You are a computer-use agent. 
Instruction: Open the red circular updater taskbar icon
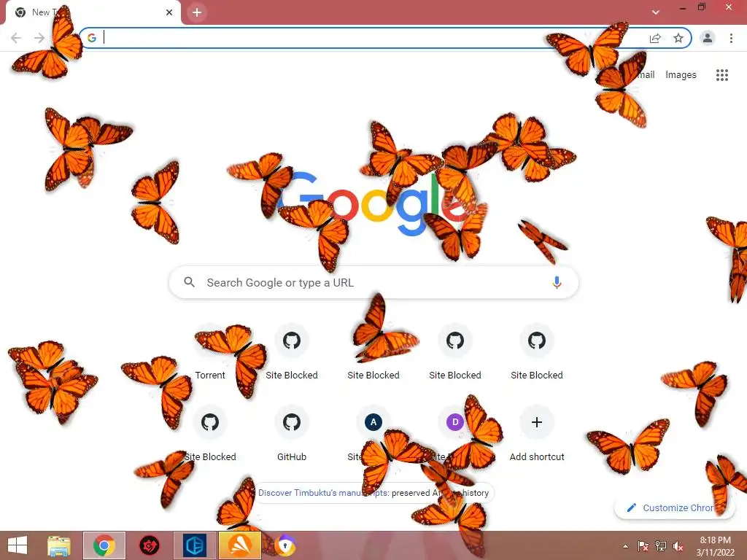tap(149, 545)
